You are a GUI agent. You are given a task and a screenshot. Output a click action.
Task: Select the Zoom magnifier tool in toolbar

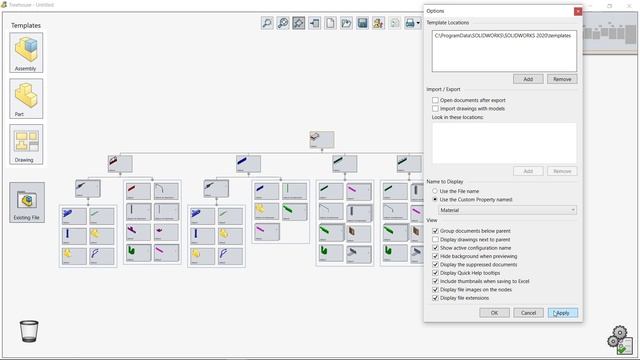coord(267,23)
